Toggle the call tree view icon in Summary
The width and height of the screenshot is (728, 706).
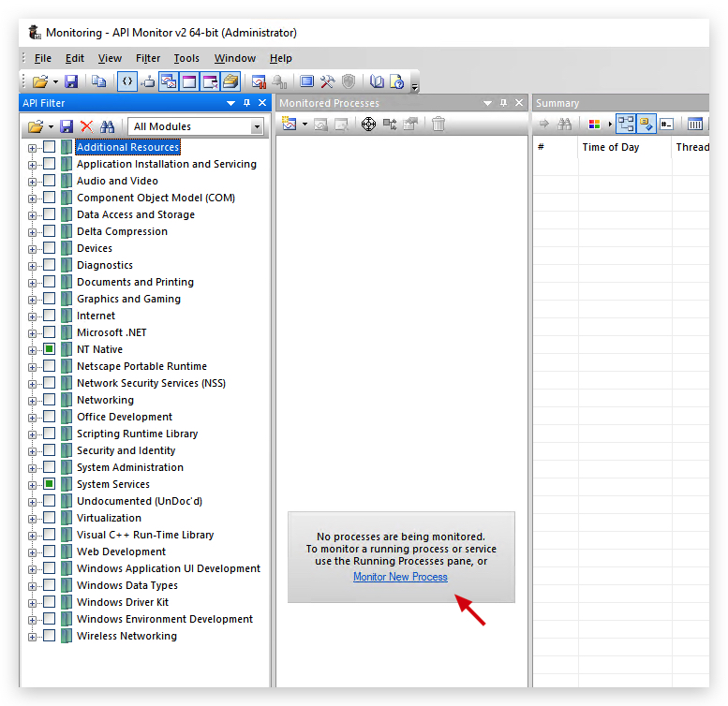pos(625,124)
